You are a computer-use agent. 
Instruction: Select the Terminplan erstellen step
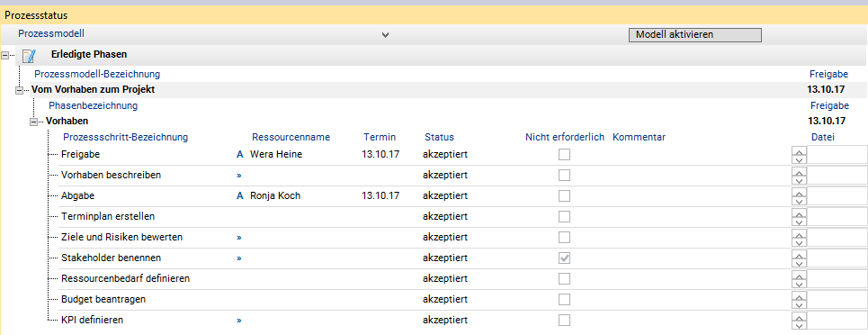coord(108,216)
